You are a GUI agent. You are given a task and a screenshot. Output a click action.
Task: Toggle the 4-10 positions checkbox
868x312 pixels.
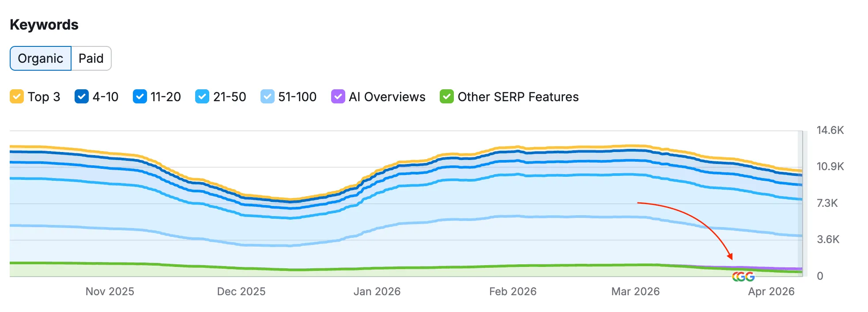click(82, 96)
